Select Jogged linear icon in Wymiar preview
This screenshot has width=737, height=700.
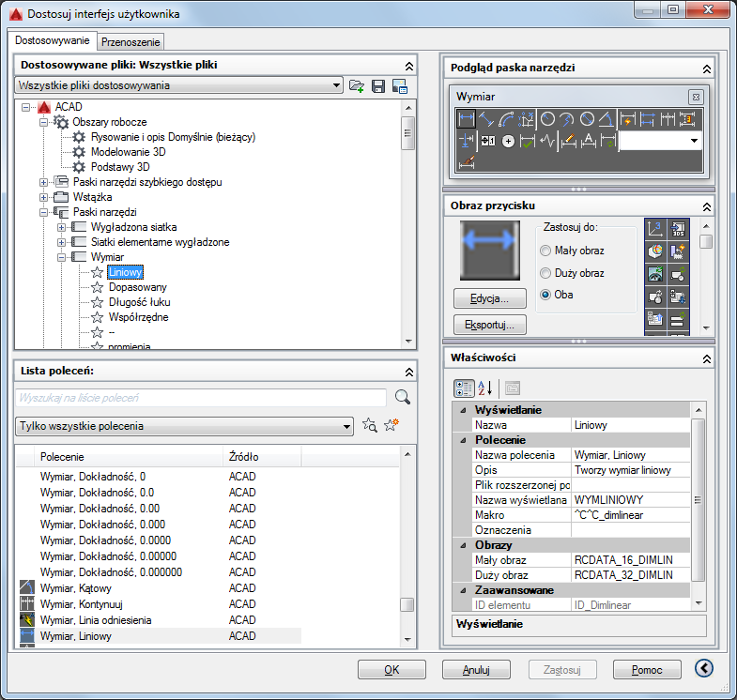click(547, 141)
